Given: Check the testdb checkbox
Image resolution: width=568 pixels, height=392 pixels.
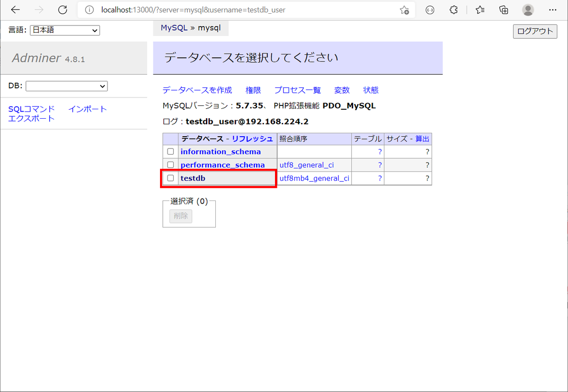Looking at the screenshot, I should click(x=170, y=178).
